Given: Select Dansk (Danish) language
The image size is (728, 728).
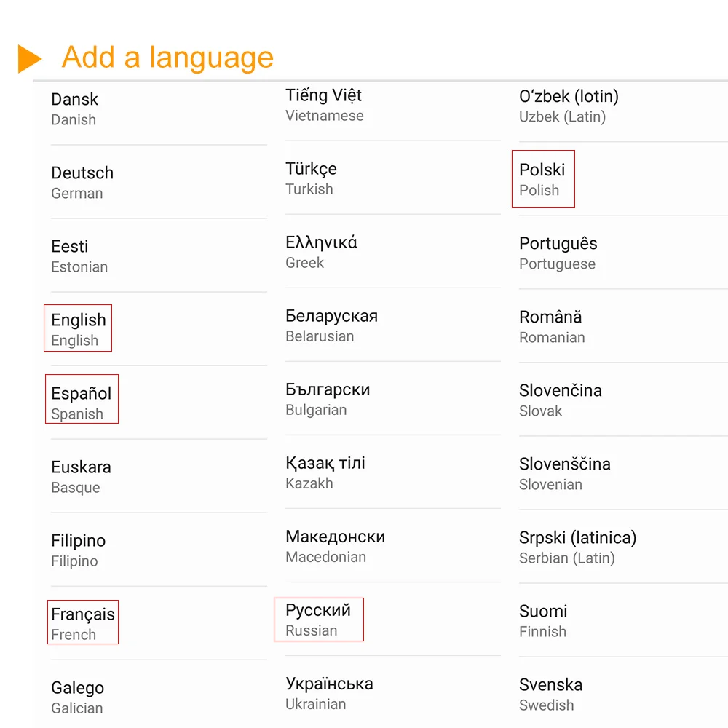Looking at the screenshot, I should (x=159, y=110).
